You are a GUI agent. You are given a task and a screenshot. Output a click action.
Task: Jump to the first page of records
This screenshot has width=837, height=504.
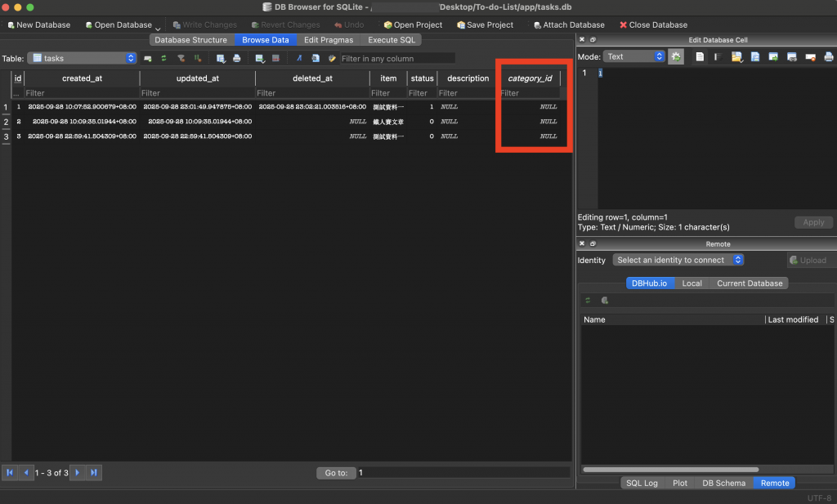(10, 472)
